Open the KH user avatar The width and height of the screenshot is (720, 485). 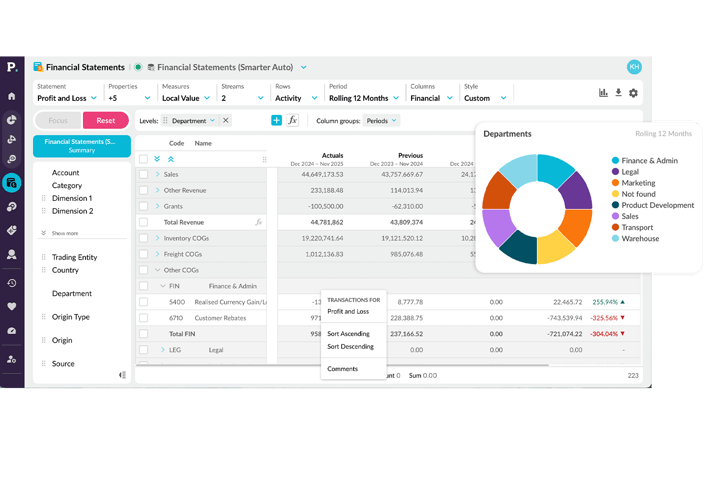pyautogui.click(x=634, y=67)
